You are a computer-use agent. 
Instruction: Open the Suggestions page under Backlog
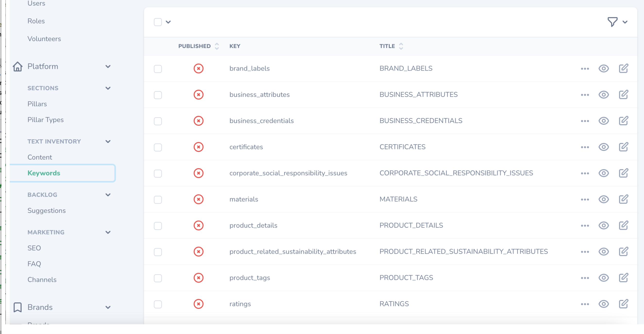click(x=46, y=211)
